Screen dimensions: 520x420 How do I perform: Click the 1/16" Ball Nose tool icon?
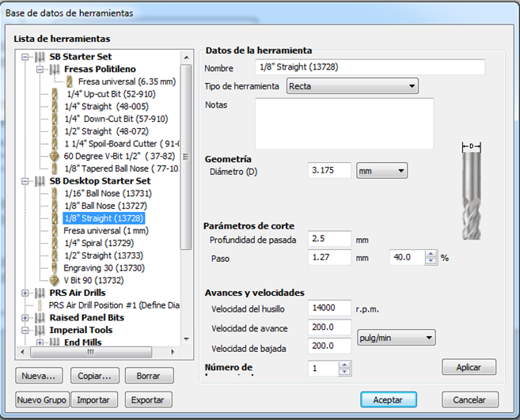(55, 194)
